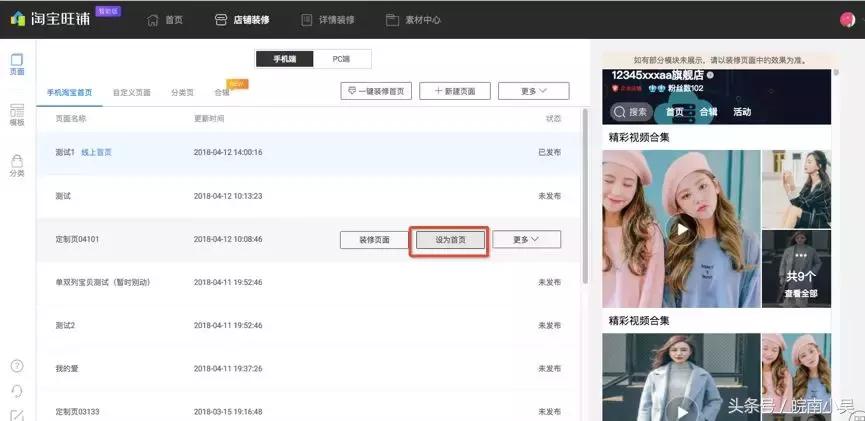The height and width of the screenshot is (421, 865).
Task: Click 更新时间 column header
Action: [x=209, y=119]
